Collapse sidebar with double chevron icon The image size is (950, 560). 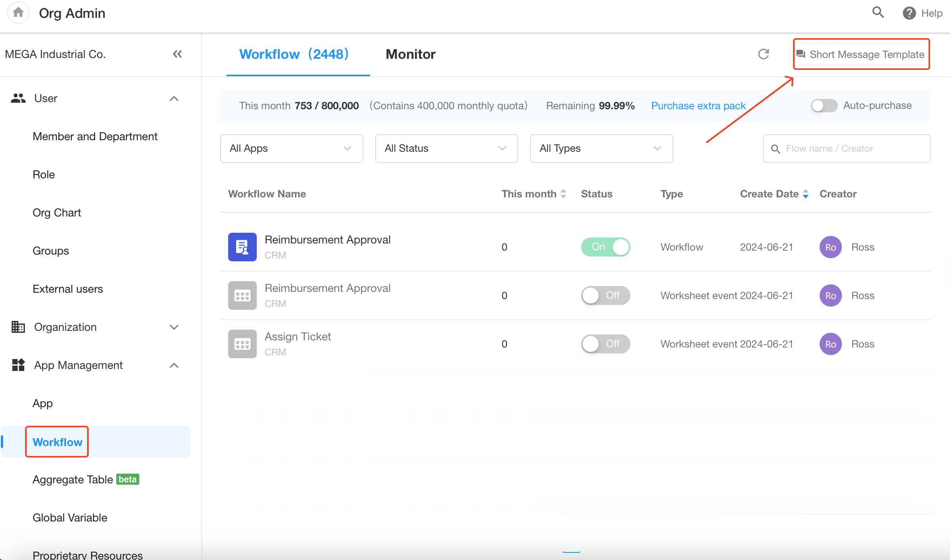click(177, 54)
